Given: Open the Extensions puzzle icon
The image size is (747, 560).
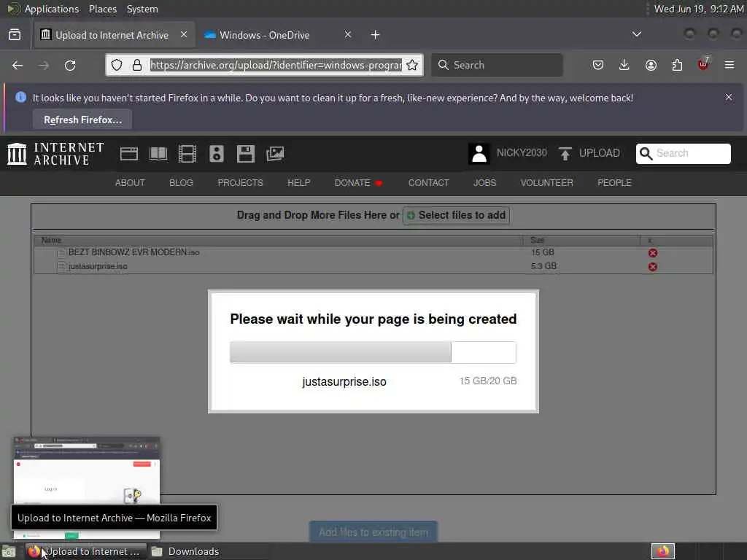Looking at the screenshot, I should pyautogui.click(x=677, y=65).
